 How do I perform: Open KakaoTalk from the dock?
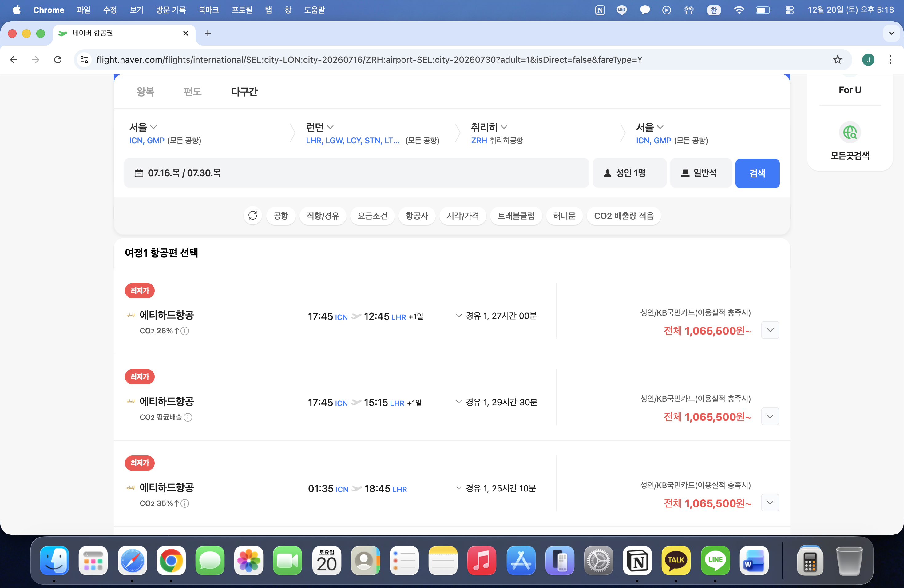[x=676, y=561]
